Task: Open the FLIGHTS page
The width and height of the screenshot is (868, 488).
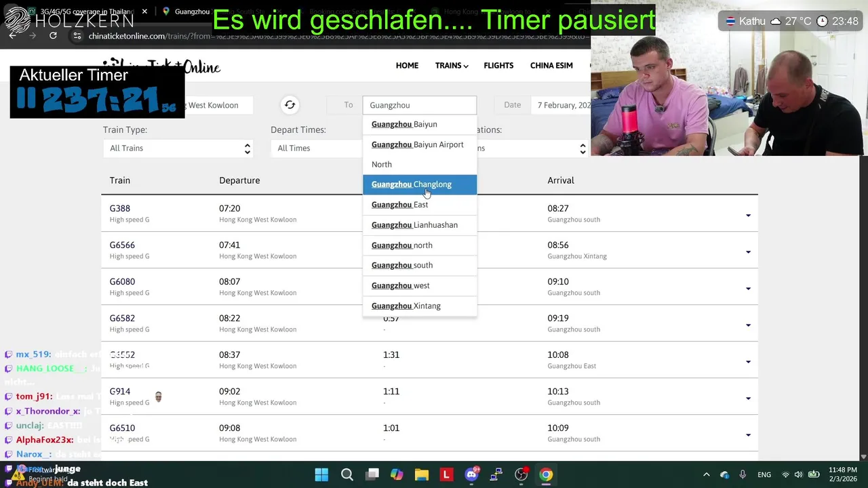Action: 498,66
